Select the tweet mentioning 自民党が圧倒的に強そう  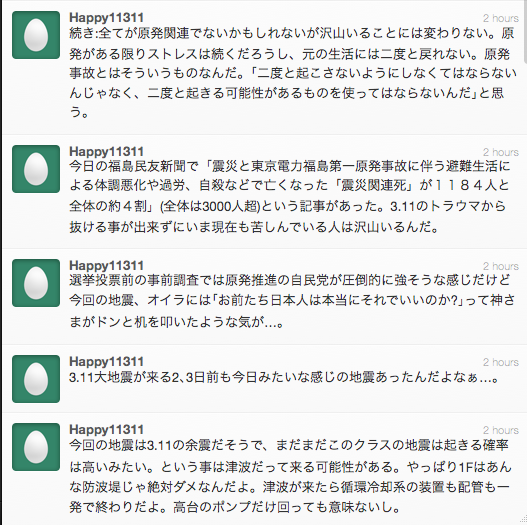pyautogui.click(x=292, y=301)
